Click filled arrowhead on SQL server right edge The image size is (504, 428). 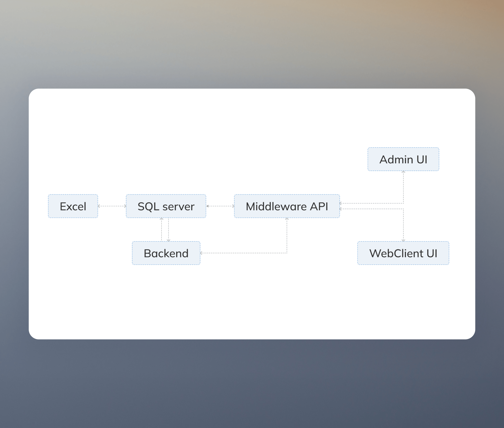[207, 206]
